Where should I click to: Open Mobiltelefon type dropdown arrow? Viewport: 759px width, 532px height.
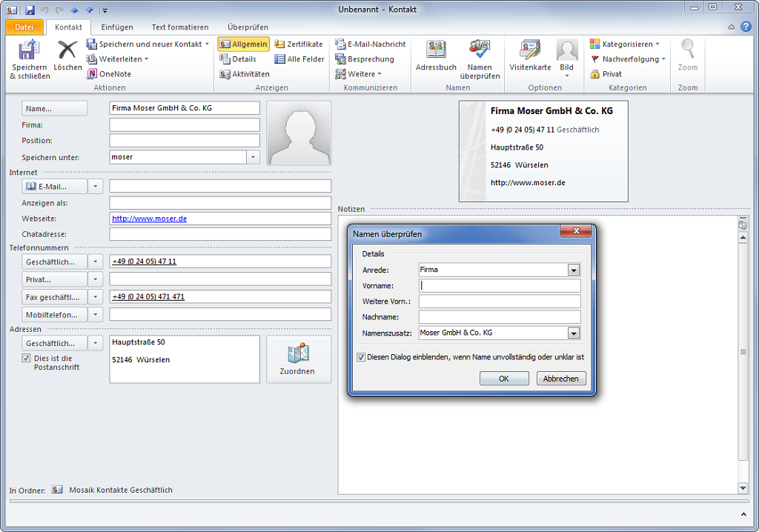[96, 315]
